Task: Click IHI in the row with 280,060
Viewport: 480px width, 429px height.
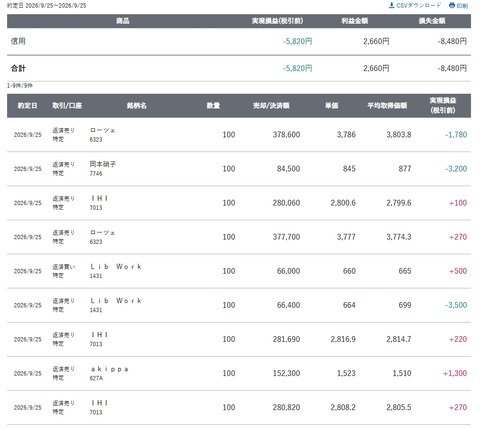Action: click(99, 198)
